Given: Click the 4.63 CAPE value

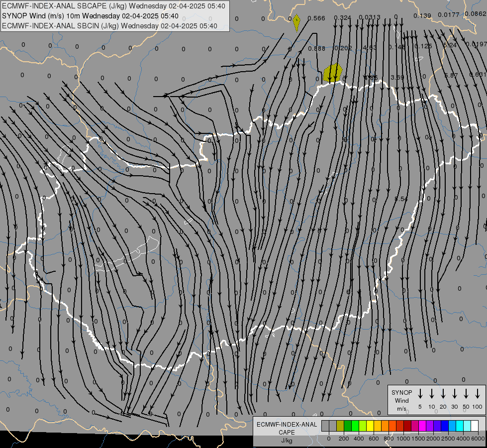Looking at the screenshot, I should coord(370,48).
